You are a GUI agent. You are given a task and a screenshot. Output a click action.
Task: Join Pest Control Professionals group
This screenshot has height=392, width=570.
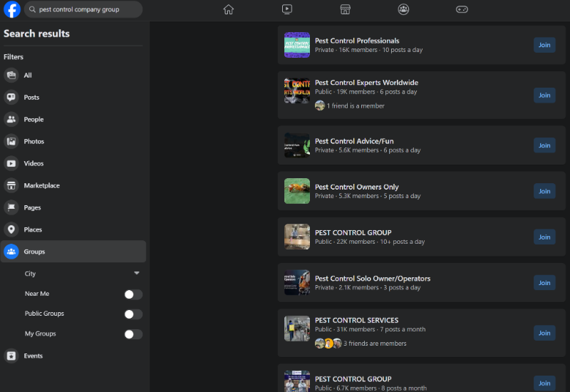click(544, 45)
